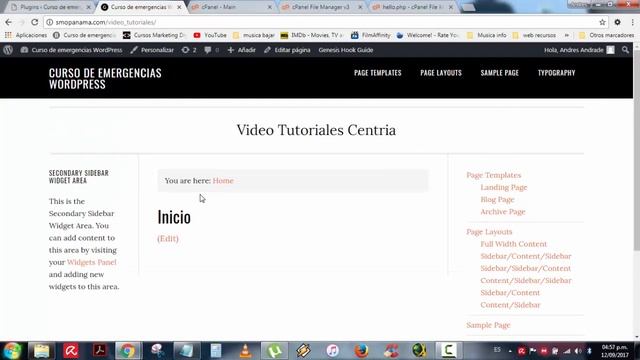The width and height of the screenshot is (640, 360).
Task: Open the admin bar search magnifier
Action: pos(625,50)
